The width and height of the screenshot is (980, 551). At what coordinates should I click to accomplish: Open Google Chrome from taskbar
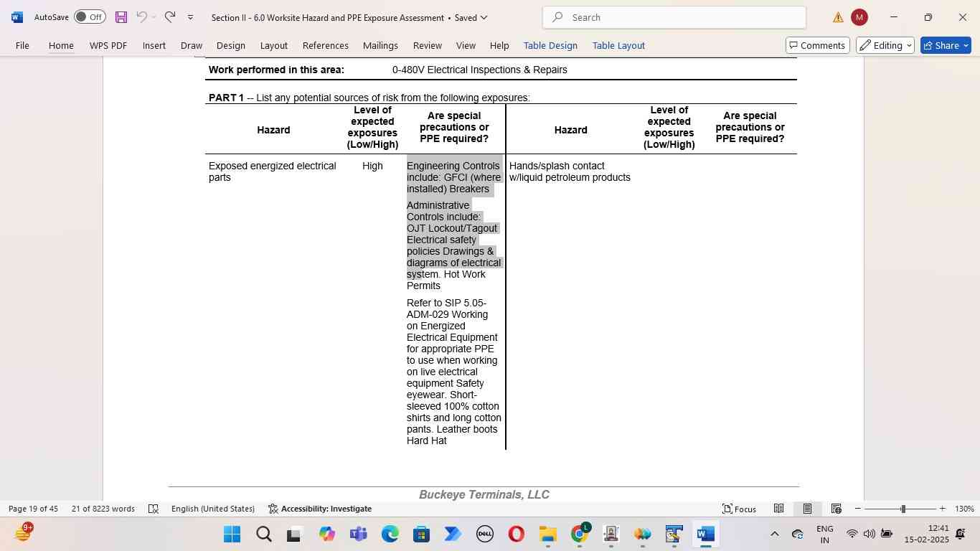click(x=580, y=534)
